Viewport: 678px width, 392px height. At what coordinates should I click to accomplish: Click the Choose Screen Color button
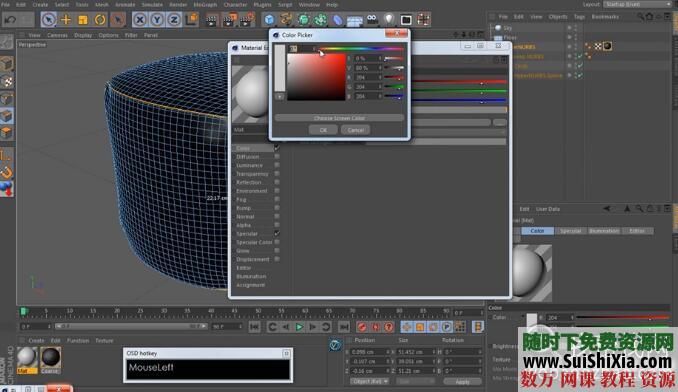(339, 118)
